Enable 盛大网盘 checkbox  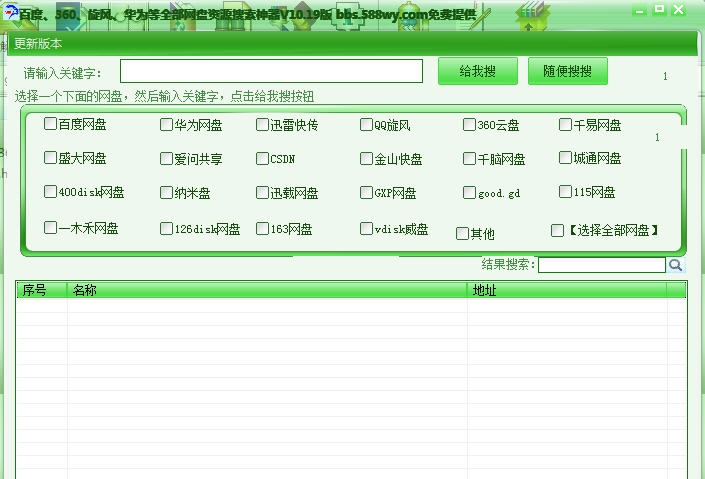coord(50,157)
